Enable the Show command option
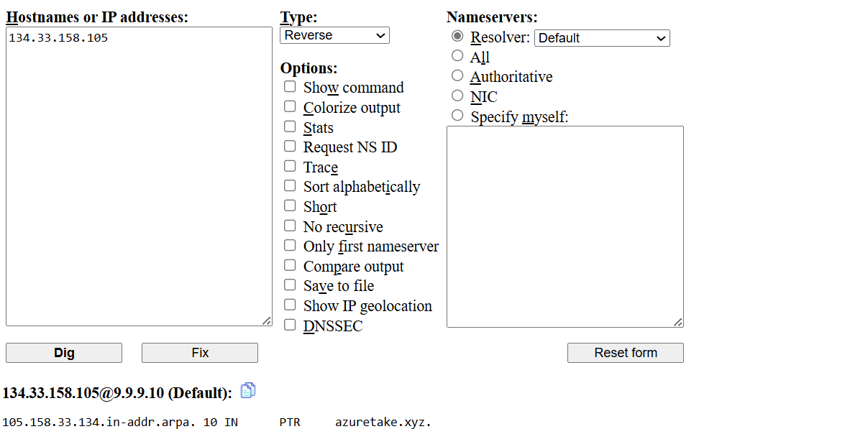Viewport: 868px width, 429px height. [x=290, y=86]
